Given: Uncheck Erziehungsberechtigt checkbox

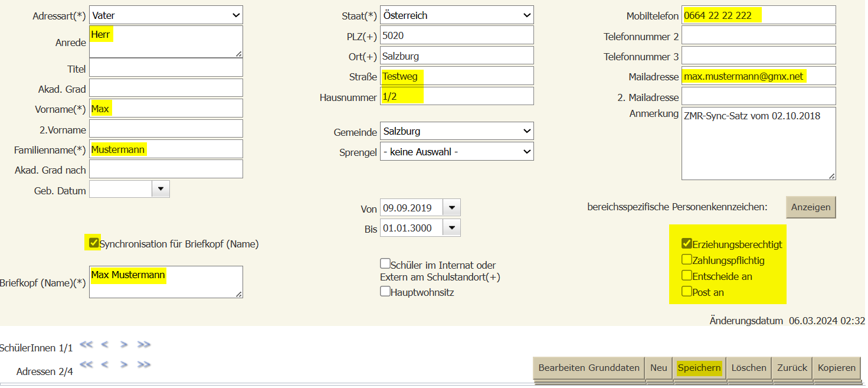Looking at the screenshot, I should click(x=687, y=243).
